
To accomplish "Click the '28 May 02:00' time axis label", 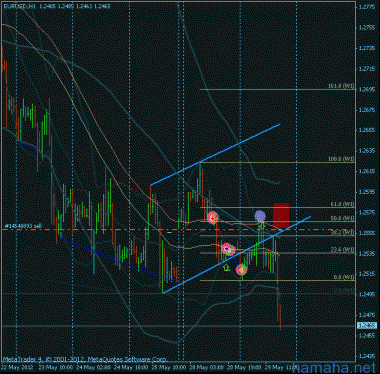I will click(x=207, y=367).
